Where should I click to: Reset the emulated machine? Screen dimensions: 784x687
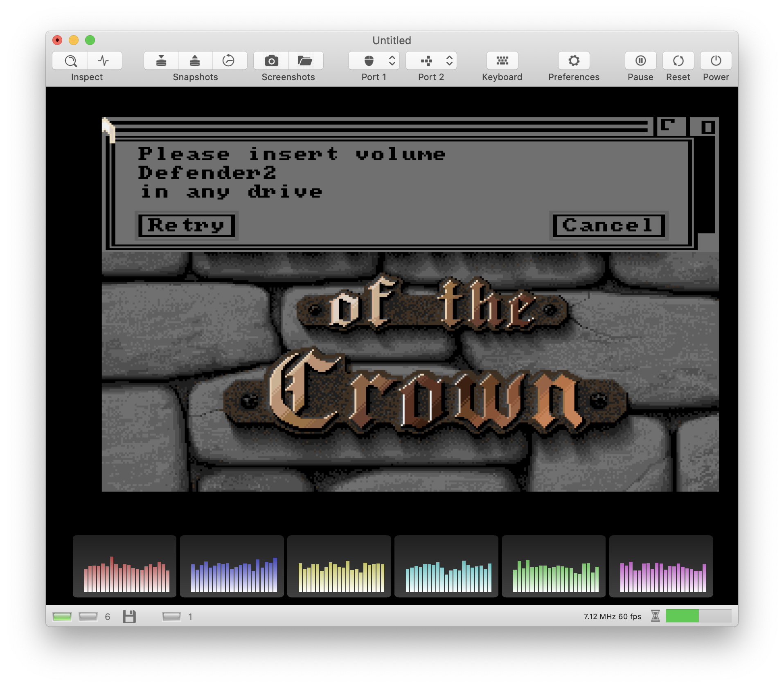678,61
